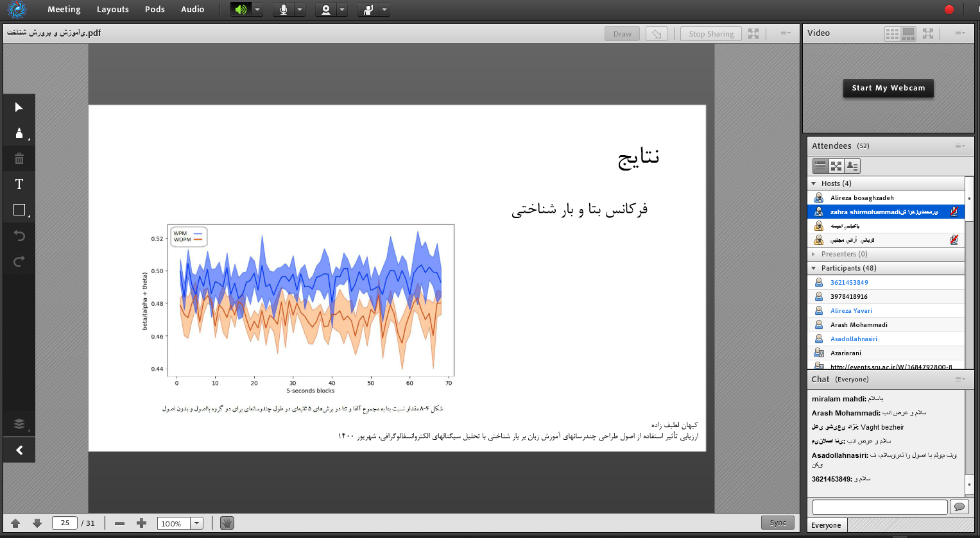This screenshot has height=538, width=980.
Task: Go to next page with down arrow
Action: pyautogui.click(x=37, y=523)
